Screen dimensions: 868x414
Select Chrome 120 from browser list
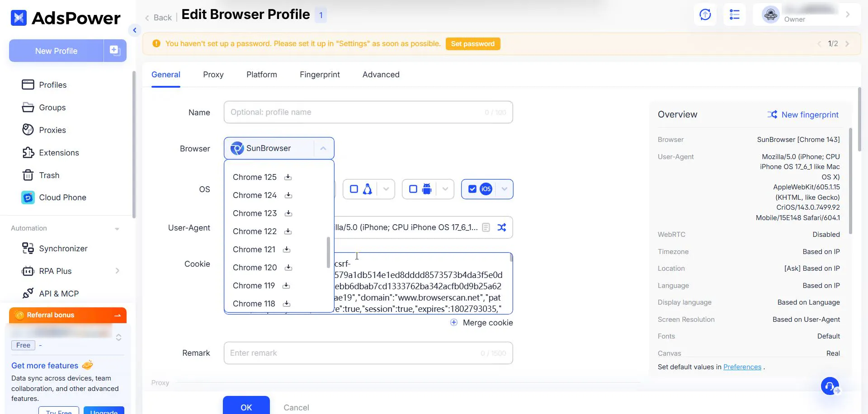[x=255, y=268]
